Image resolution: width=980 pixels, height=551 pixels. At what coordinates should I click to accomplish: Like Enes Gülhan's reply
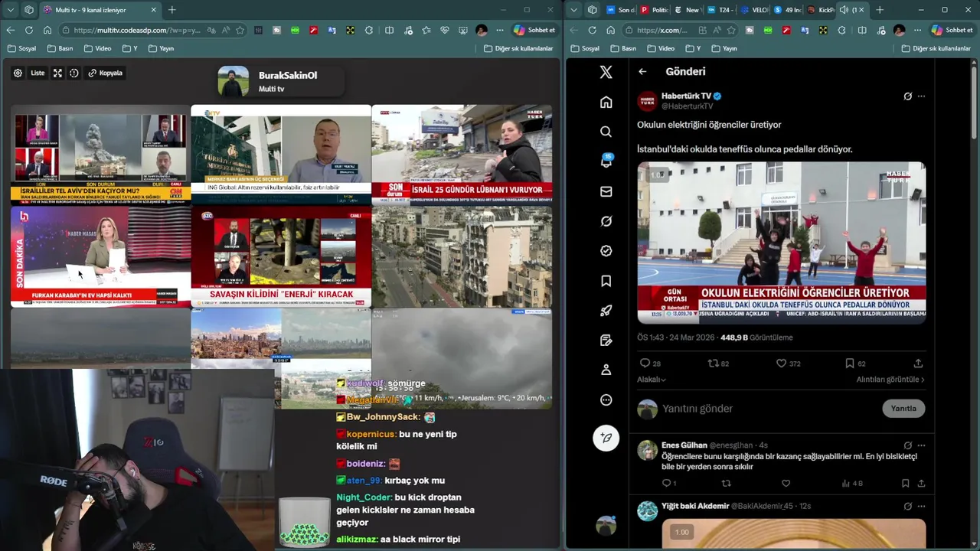point(786,484)
